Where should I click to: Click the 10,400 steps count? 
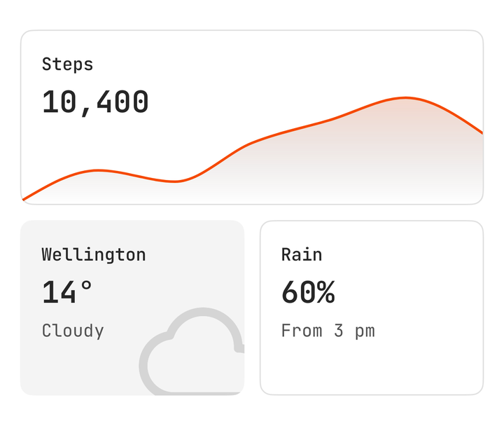[x=95, y=102]
